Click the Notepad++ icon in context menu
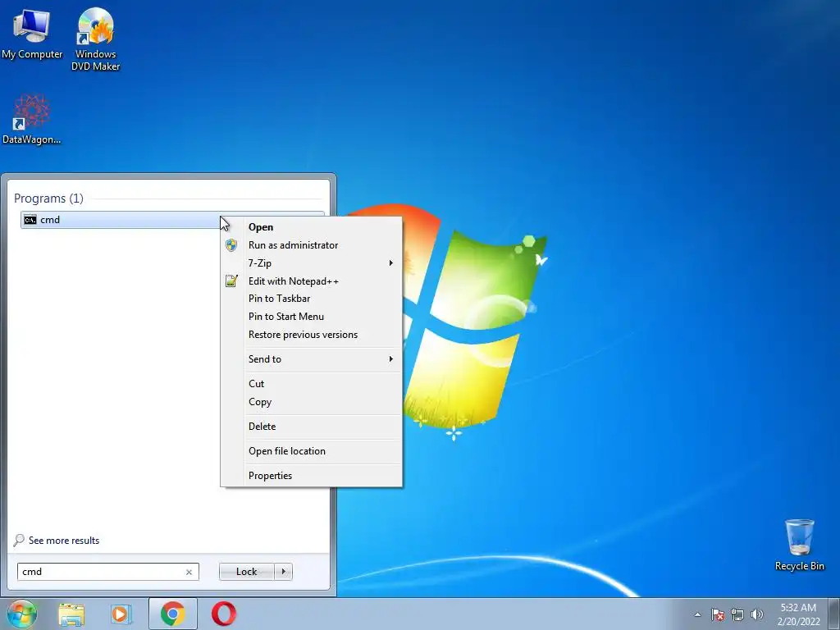 pos(231,281)
